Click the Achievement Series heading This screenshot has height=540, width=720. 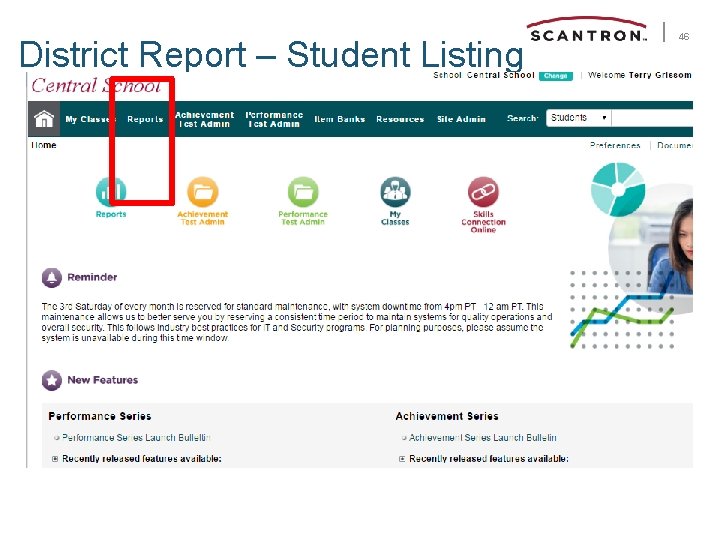pos(447,416)
